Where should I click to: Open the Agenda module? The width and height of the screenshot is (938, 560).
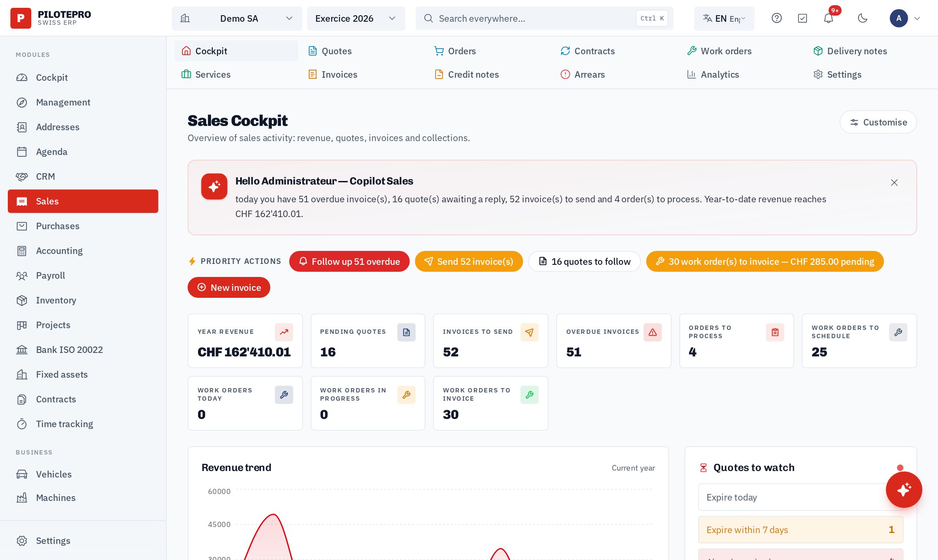[x=83, y=152]
